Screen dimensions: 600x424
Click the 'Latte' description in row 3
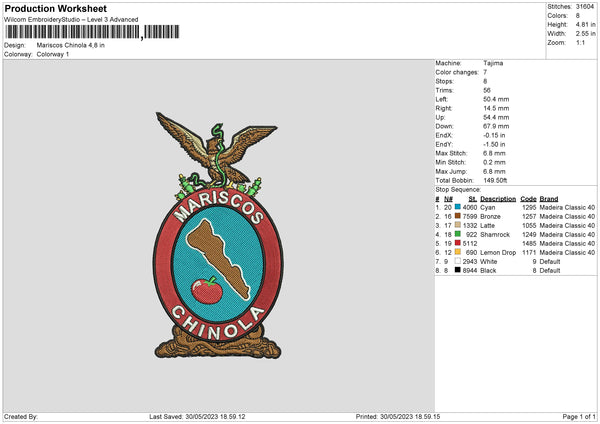point(487,225)
